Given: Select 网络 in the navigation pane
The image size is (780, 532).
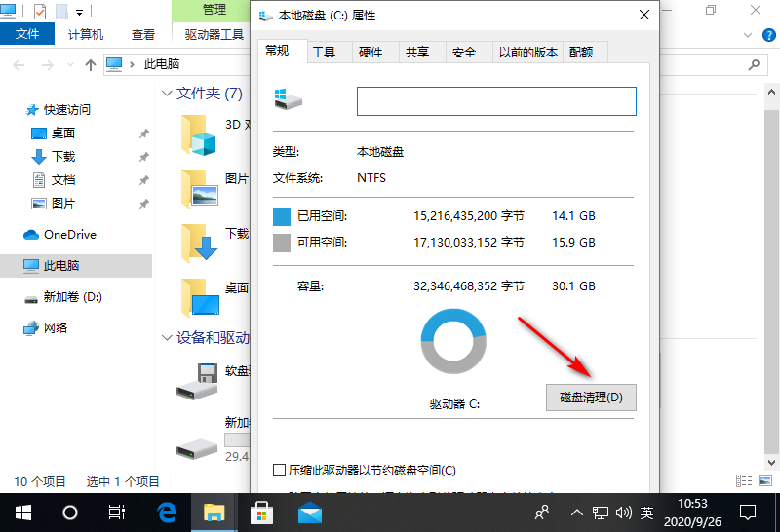Looking at the screenshot, I should click(56, 327).
